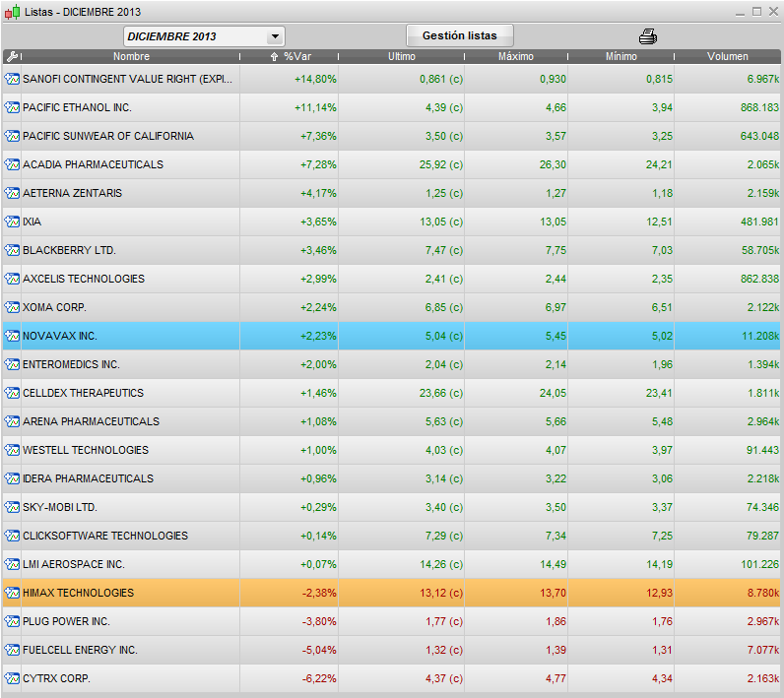The image size is (784, 698).
Task: Click maximum value 13,70
Action: [553, 593]
